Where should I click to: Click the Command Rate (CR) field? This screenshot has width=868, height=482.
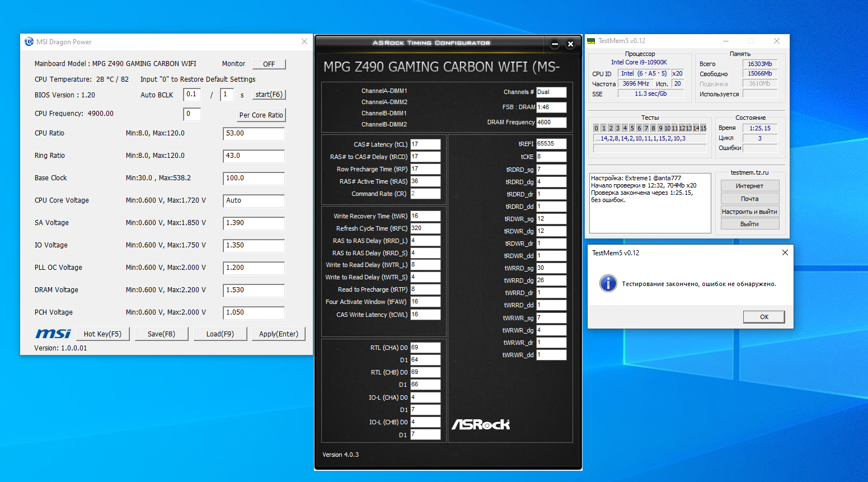click(x=425, y=194)
